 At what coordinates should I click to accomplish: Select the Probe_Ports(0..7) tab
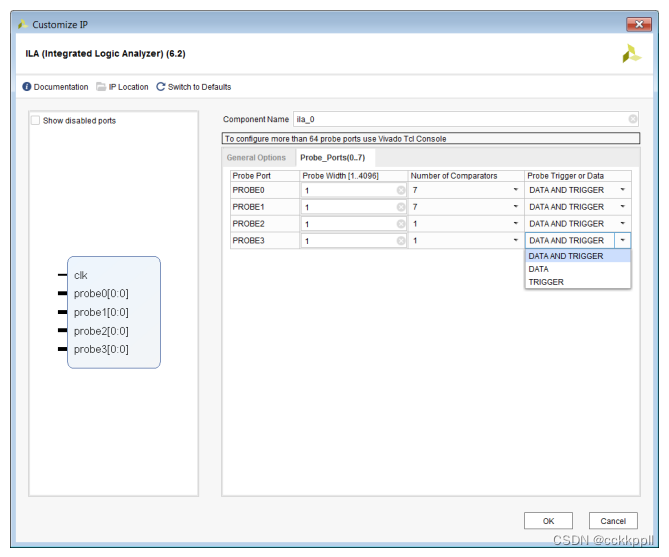coord(333,157)
